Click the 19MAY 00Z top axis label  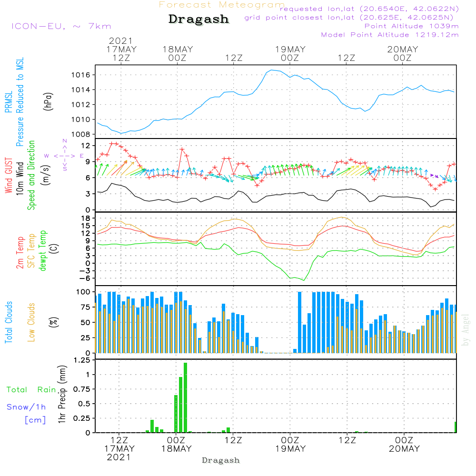coord(290,54)
